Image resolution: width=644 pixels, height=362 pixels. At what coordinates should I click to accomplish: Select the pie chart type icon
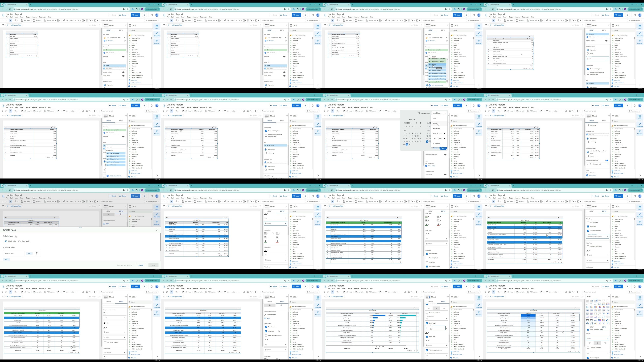pyautogui.click(x=600, y=307)
